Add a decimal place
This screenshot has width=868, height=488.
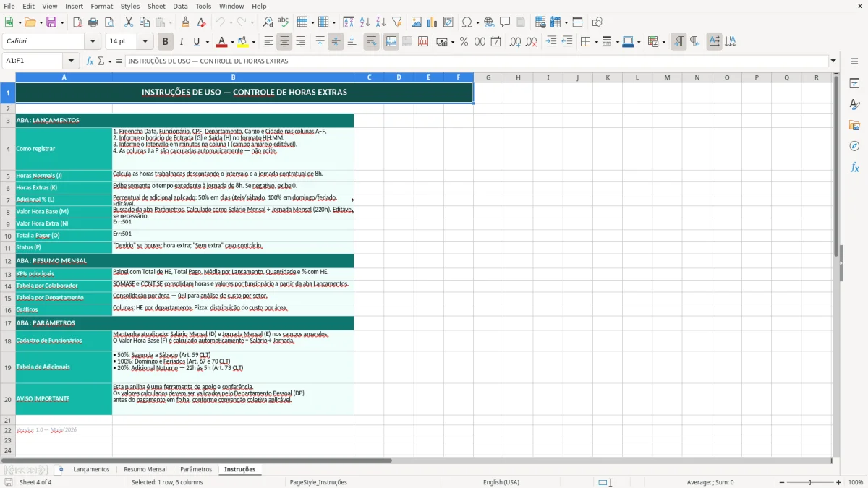515,42
